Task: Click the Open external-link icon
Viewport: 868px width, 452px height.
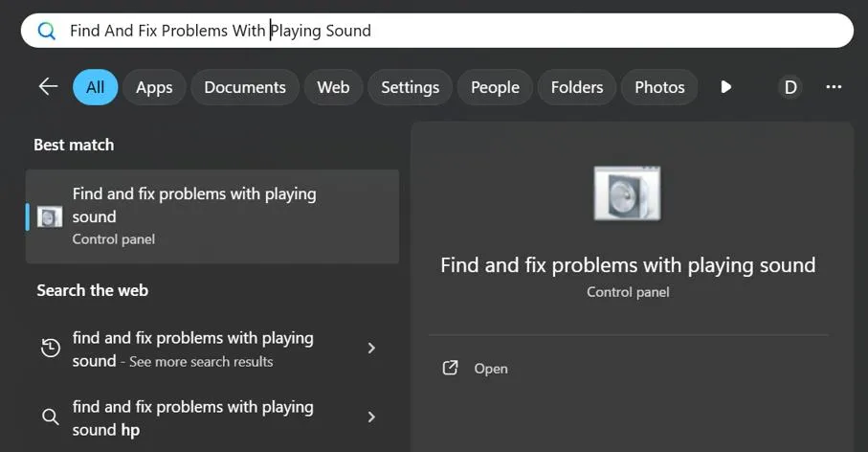Action: 450,368
